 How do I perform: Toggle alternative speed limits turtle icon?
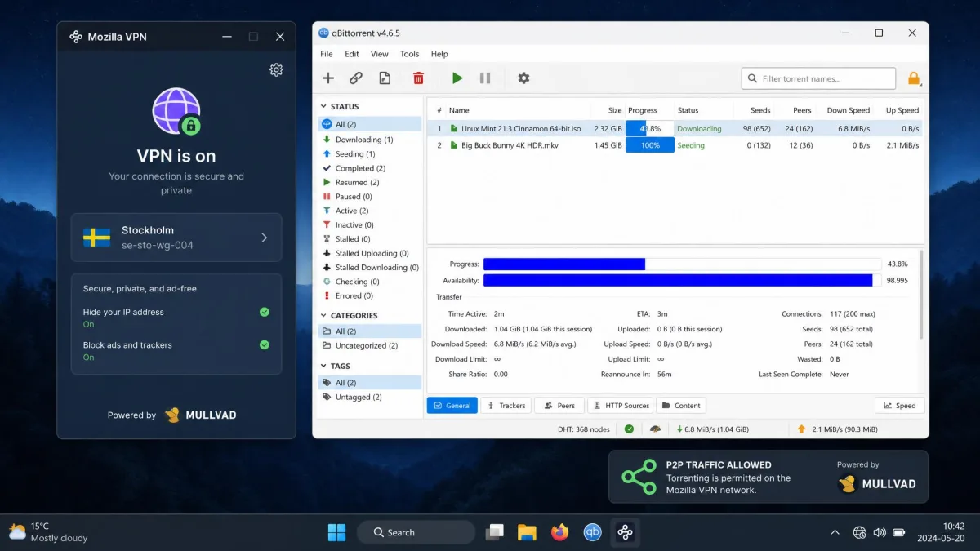coord(655,429)
